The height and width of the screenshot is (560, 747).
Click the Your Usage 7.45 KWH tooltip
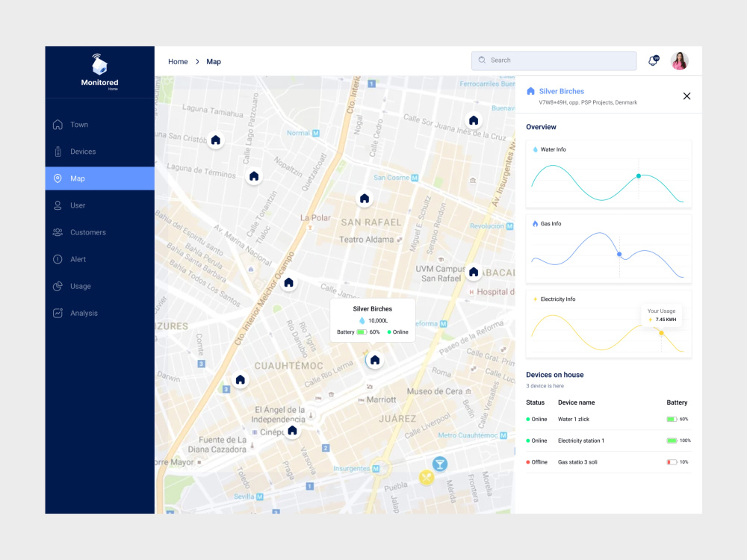(661, 315)
